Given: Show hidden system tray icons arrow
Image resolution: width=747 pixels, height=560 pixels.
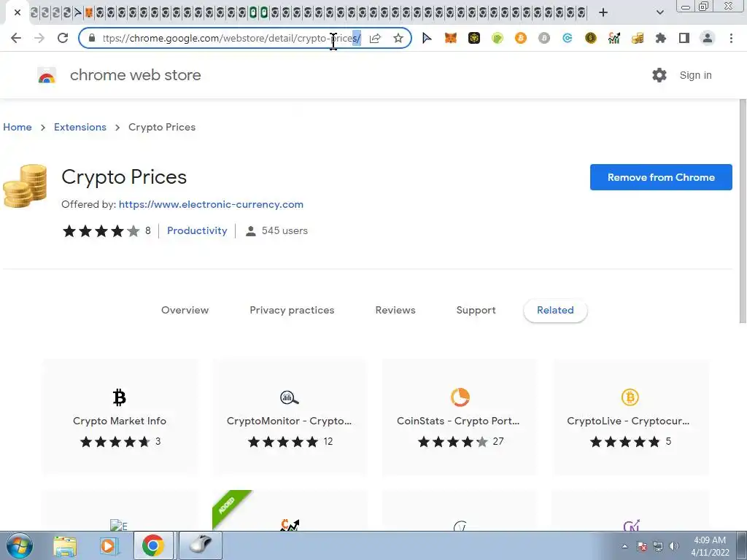Looking at the screenshot, I should point(624,546).
